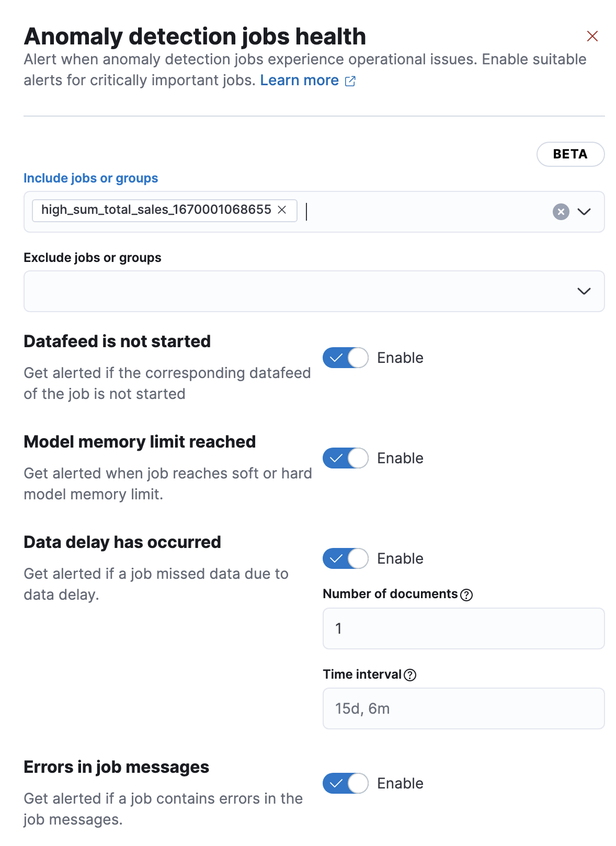Focus the Number of documents input field

point(463,628)
